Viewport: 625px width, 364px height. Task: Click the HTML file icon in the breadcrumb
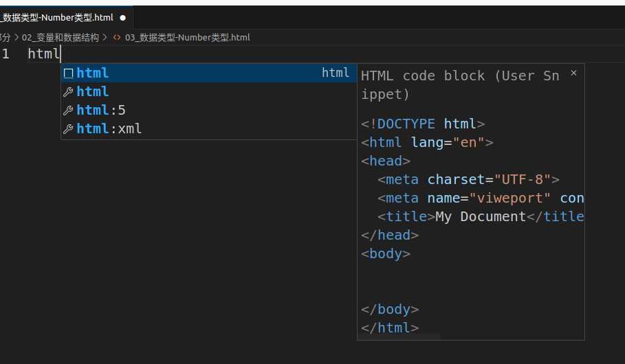[117, 38]
